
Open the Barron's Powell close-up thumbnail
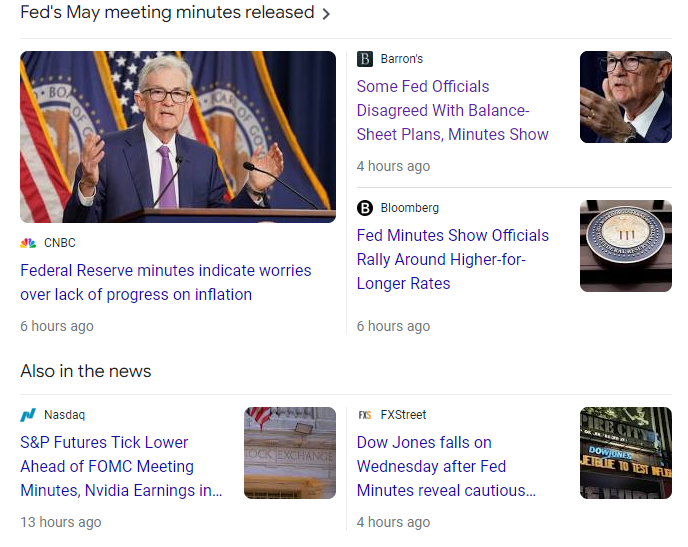coord(626,97)
